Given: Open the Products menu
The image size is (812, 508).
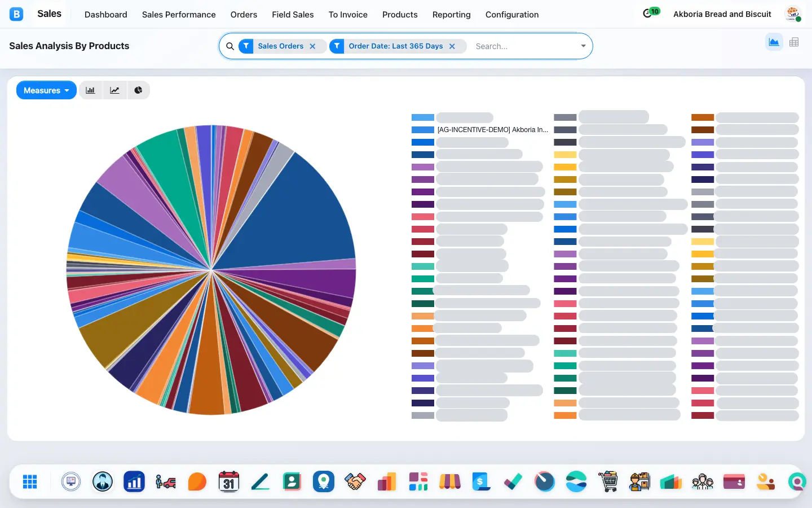Looking at the screenshot, I should pyautogui.click(x=400, y=15).
